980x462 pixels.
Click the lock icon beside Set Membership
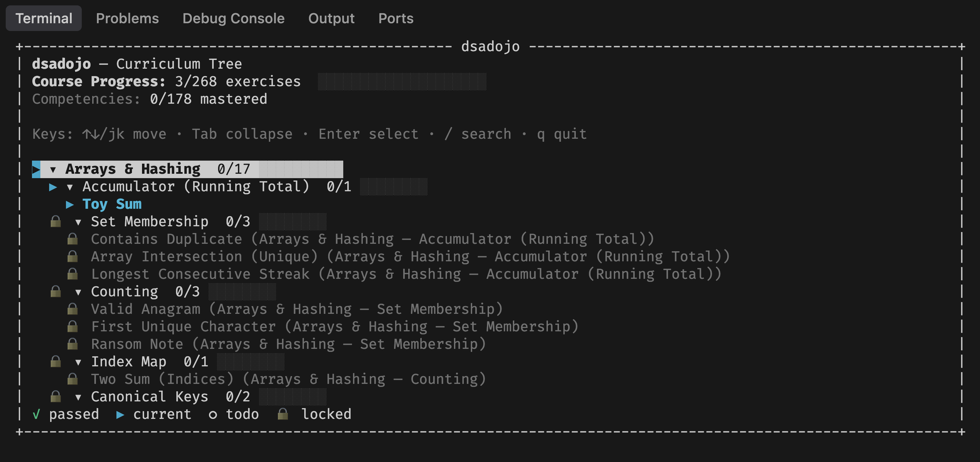[56, 222]
